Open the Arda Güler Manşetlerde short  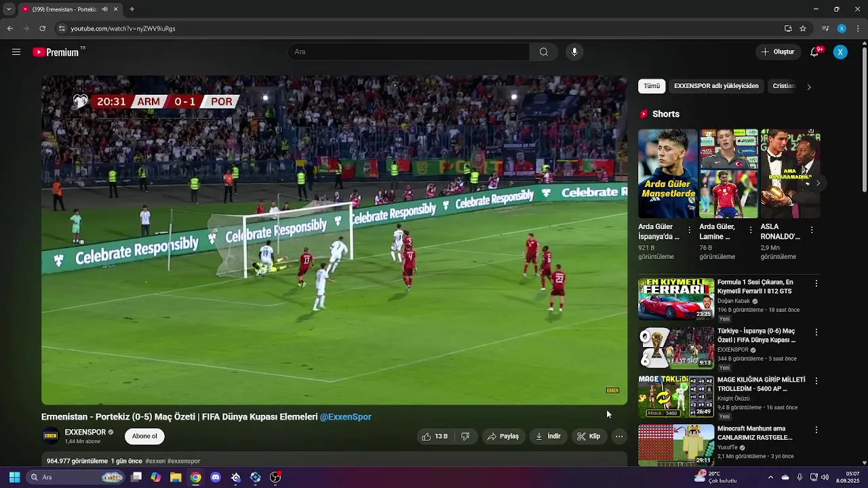point(667,174)
